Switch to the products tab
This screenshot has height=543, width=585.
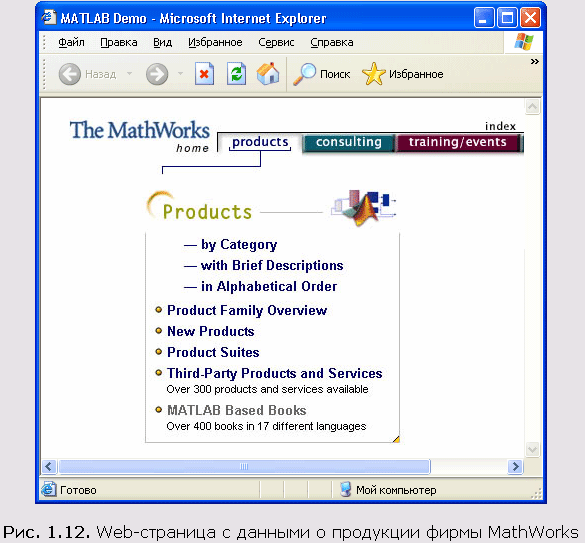coord(260,142)
